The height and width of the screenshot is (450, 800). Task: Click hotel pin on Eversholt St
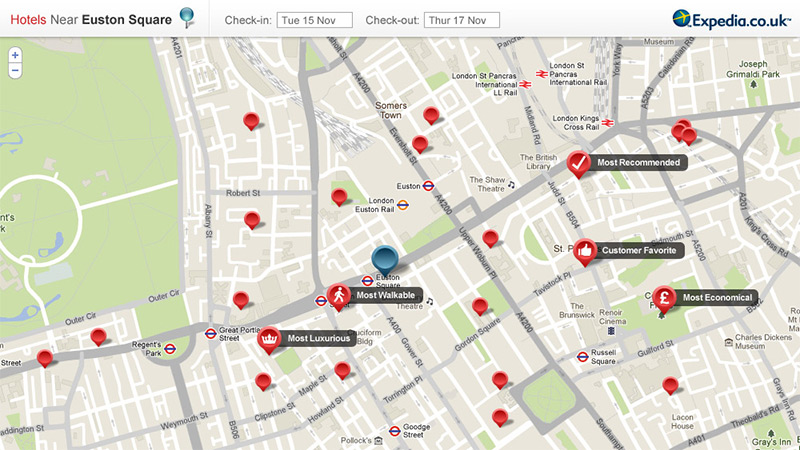[420, 144]
